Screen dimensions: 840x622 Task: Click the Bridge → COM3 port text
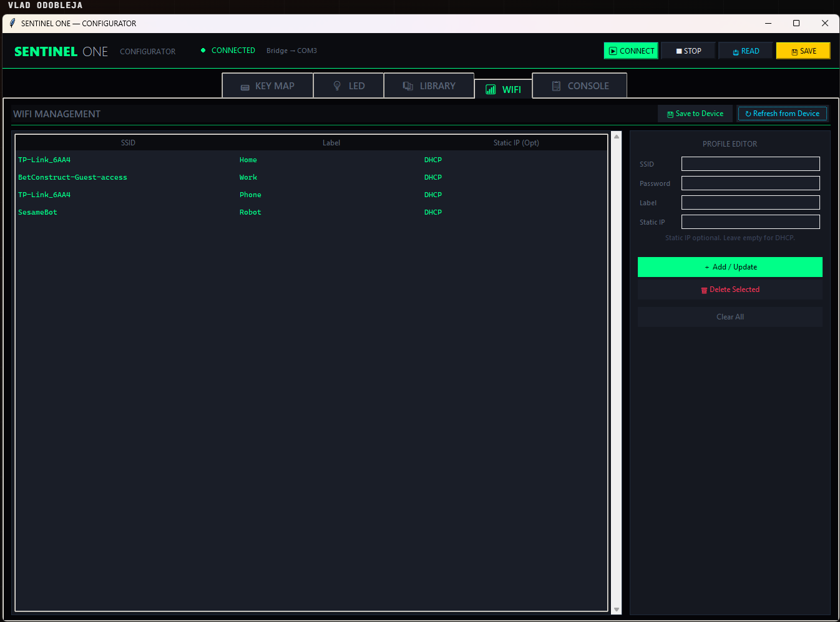tap(291, 51)
